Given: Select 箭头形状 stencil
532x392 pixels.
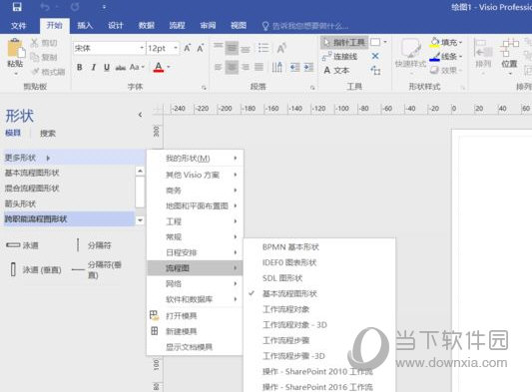Looking at the screenshot, I should 68,203.
